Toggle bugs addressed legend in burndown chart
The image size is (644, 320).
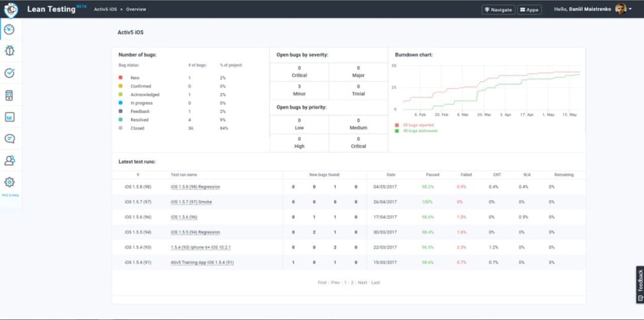(x=416, y=130)
